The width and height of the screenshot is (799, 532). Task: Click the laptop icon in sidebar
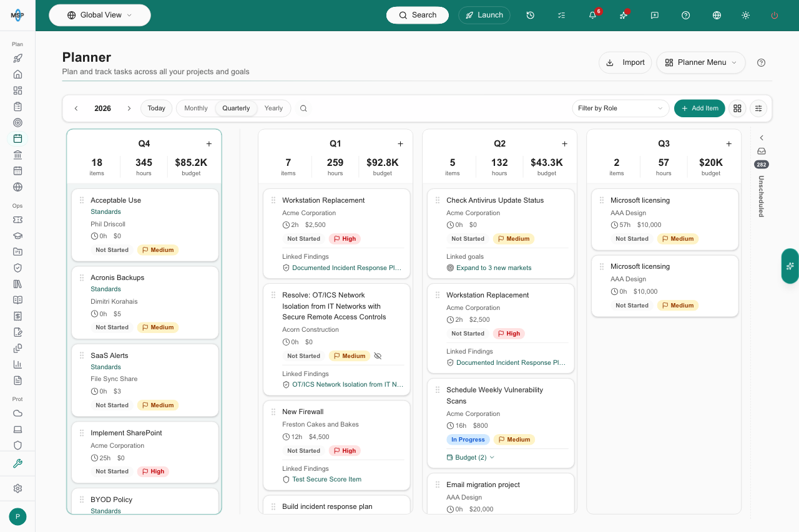click(17, 429)
